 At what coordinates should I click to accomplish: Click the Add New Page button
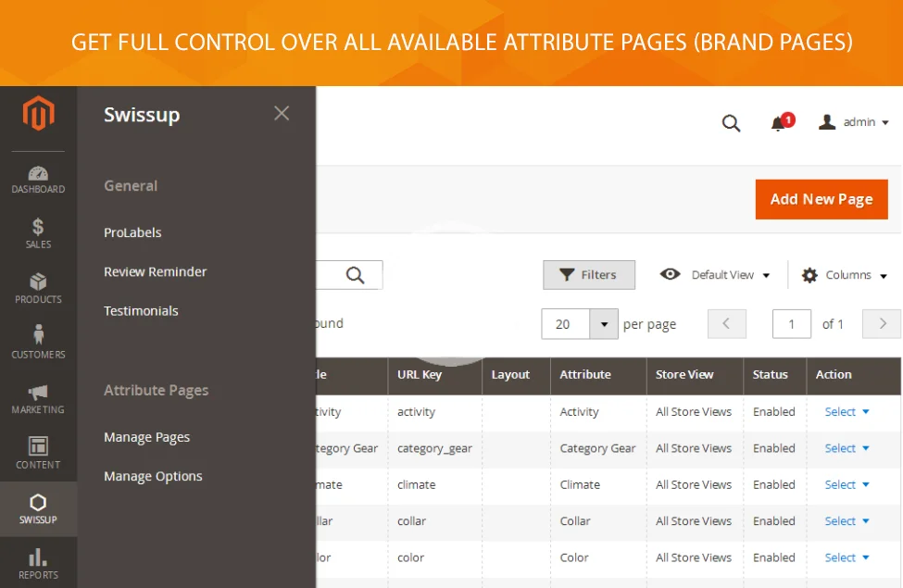click(x=821, y=199)
